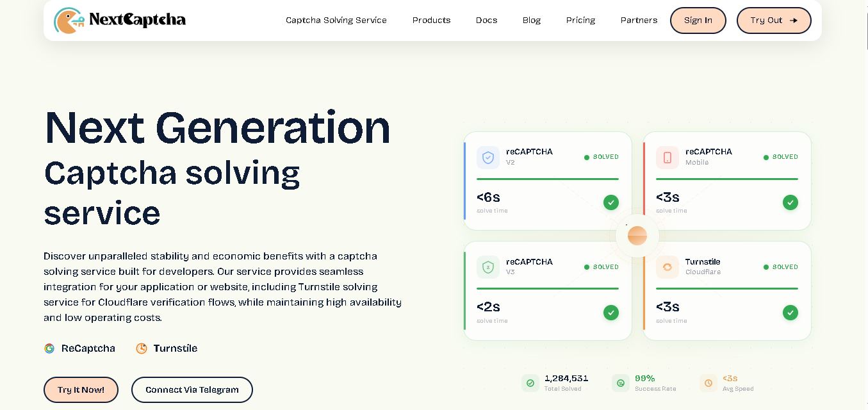This screenshot has width=868, height=410.
Task: Click the shield icon on reCAPTCHA V3 card
Action: (x=488, y=267)
